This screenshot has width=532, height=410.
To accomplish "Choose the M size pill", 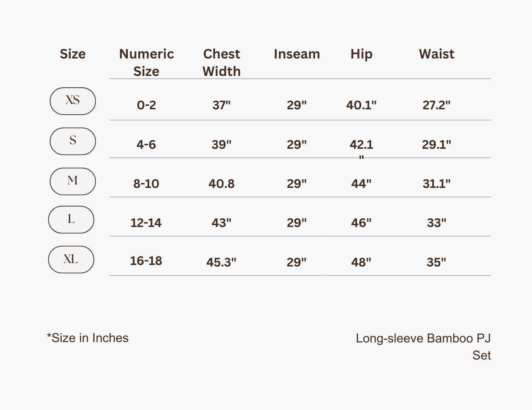I will click(x=73, y=181).
